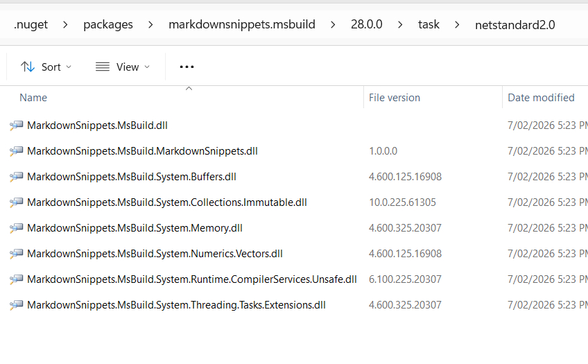588x364 pixels.
Task: Click the CompilerServices.Unsafe.dll file icon
Action: (16, 279)
